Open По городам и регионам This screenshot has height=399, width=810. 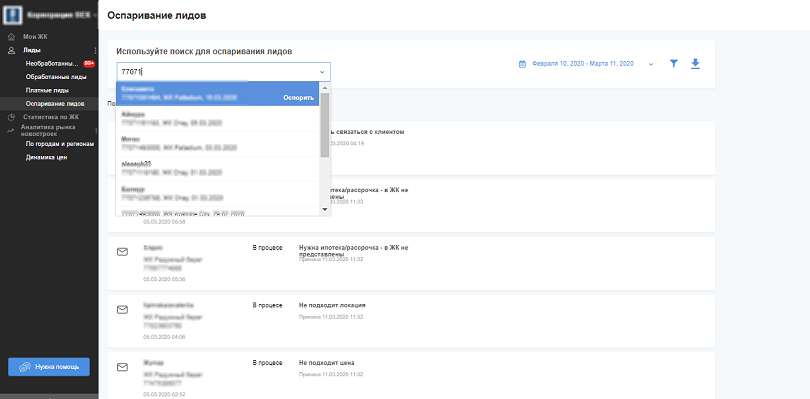coord(60,144)
